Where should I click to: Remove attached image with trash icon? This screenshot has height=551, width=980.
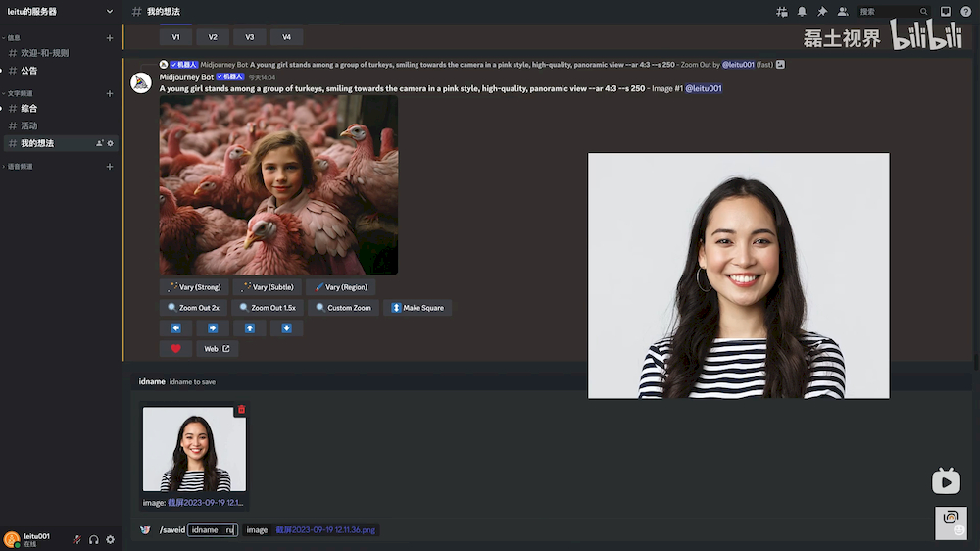coord(241,410)
